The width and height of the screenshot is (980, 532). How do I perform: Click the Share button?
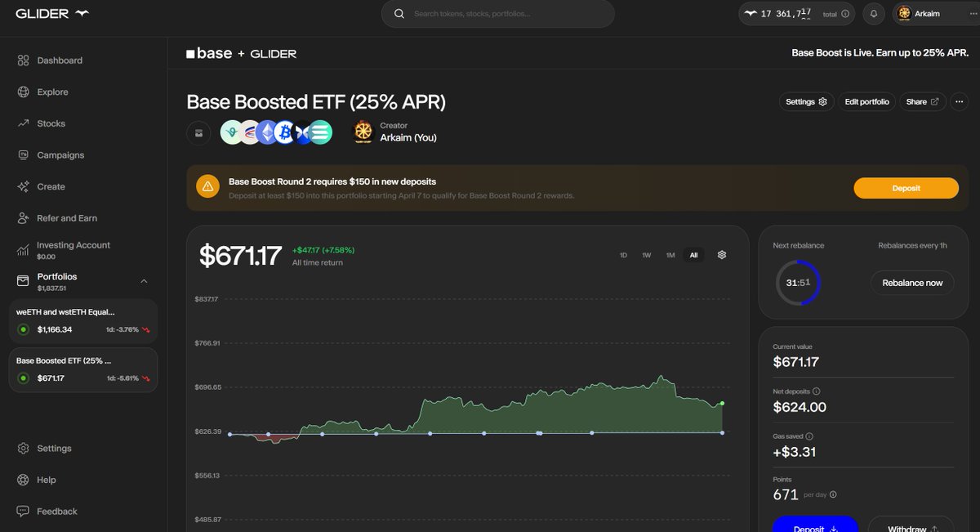click(923, 102)
